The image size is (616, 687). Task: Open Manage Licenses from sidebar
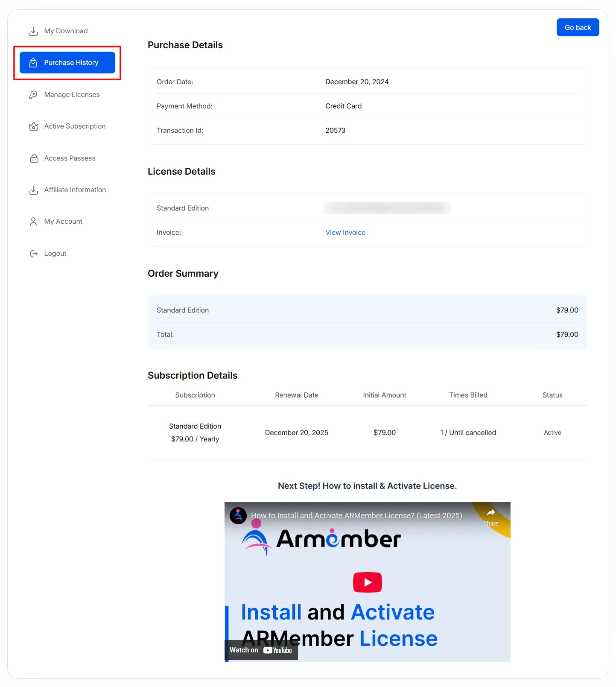[x=72, y=95]
